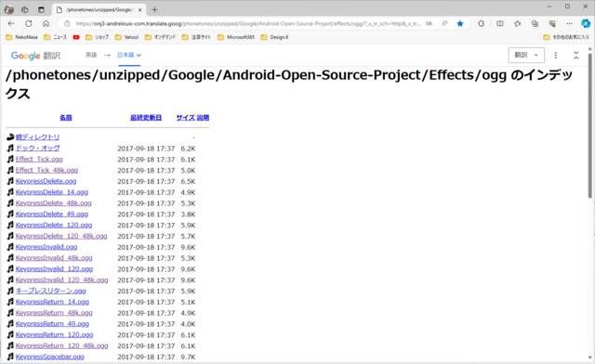Go back with the browser back arrow
Image resolution: width=595 pixels, height=364 pixels.
pyautogui.click(x=11, y=23)
